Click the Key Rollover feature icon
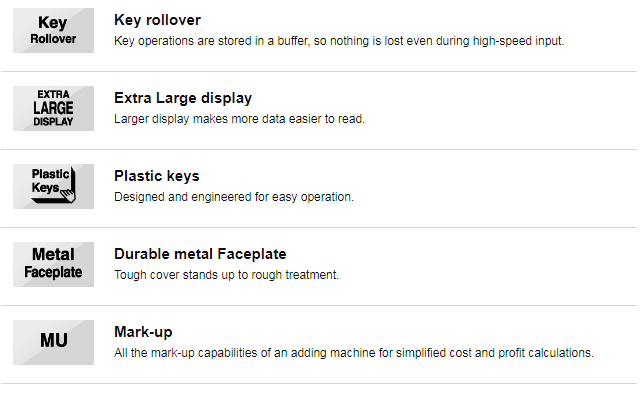The image size is (641, 396). 53,31
